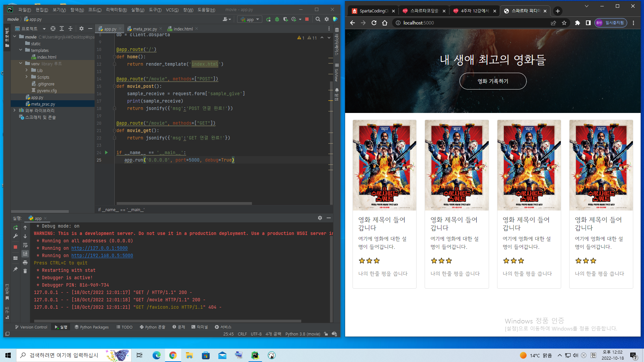Rerun app in the Run panel

[15, 228]
